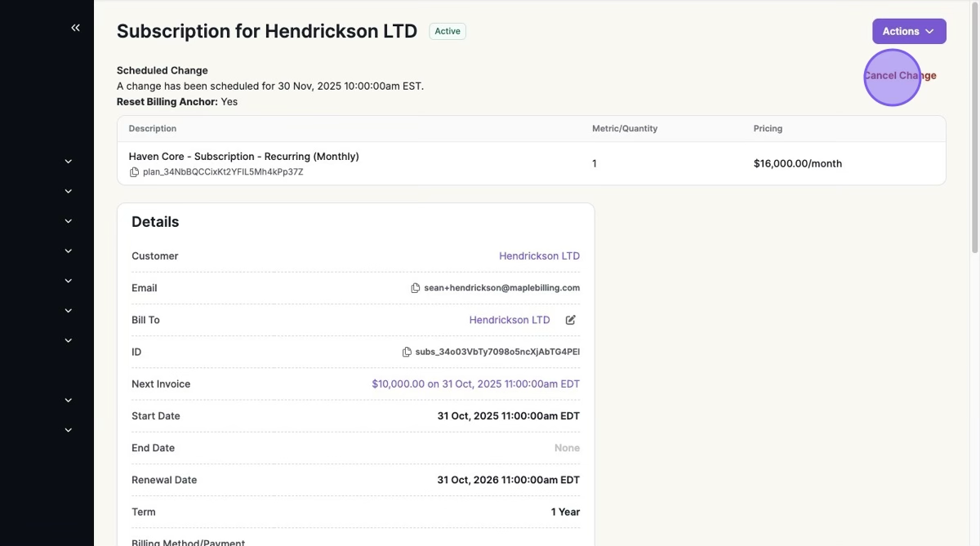Open the $10,000.00 next invoice link
Screen dimensions: 980x546
pos(475,384)
